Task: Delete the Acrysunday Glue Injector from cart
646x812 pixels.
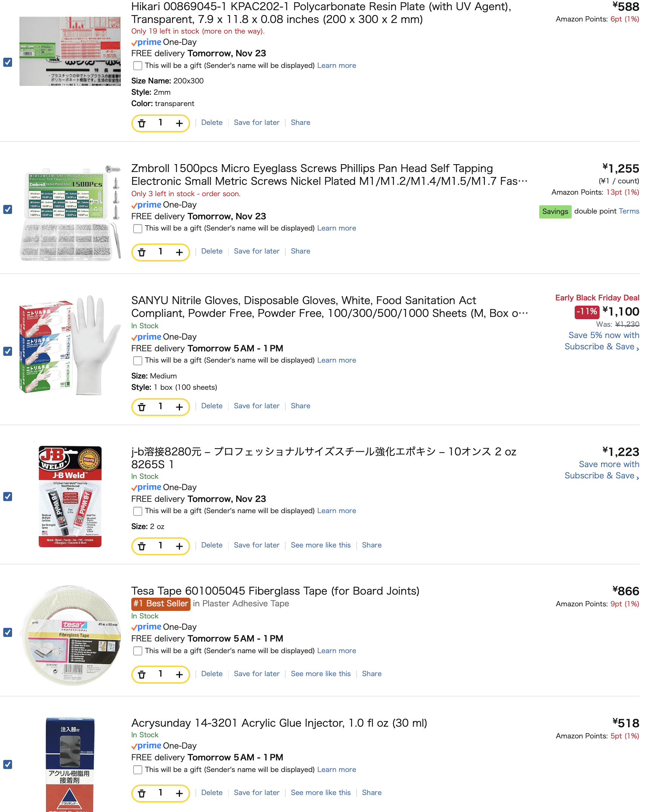Action: click(212, 793)
